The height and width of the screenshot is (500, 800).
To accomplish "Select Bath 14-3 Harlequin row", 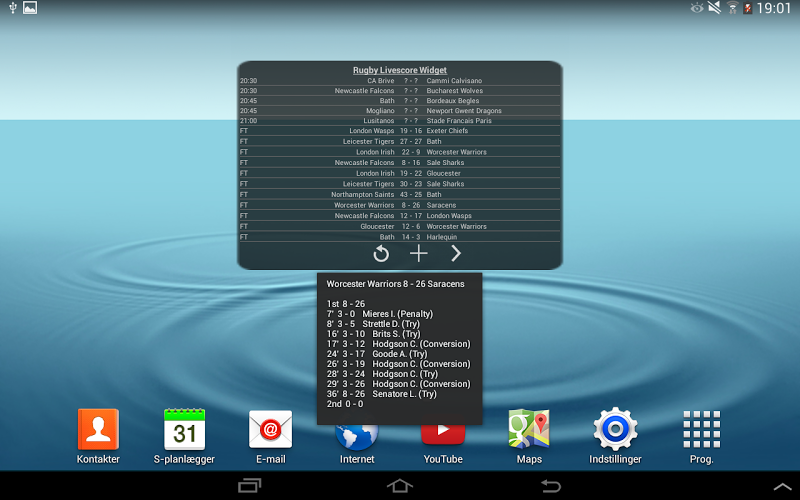I will pos(399,237).
